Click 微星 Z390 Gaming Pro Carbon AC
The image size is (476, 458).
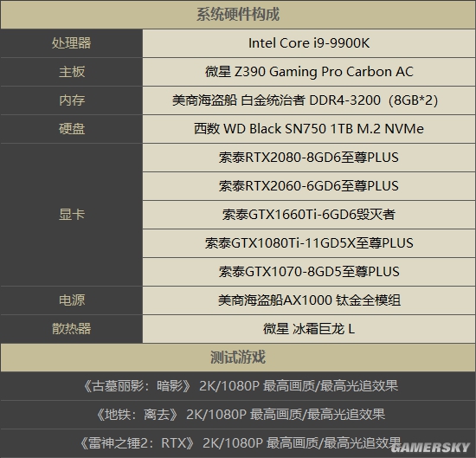(x=309, y=72)
